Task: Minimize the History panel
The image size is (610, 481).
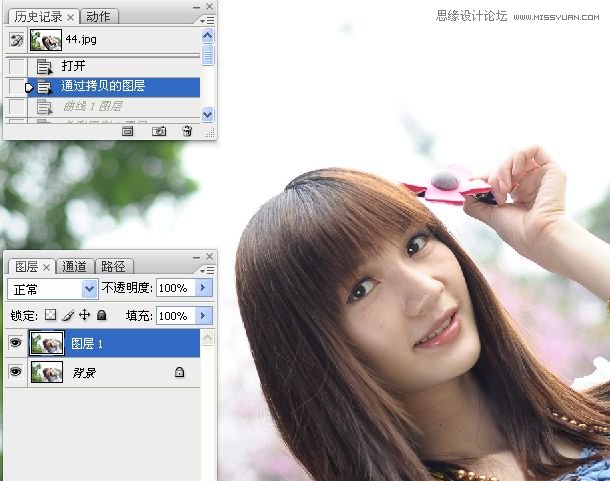Action: pyautogui.click(x=196, y=7)
